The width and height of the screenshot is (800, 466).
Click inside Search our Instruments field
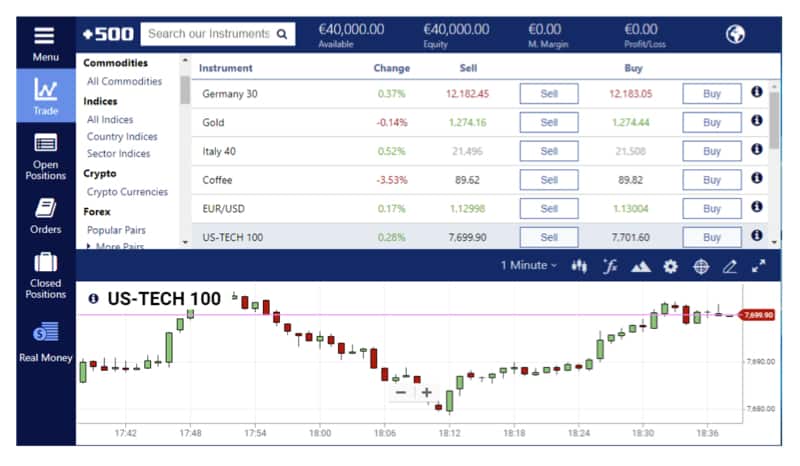click(x=209, y=34)
